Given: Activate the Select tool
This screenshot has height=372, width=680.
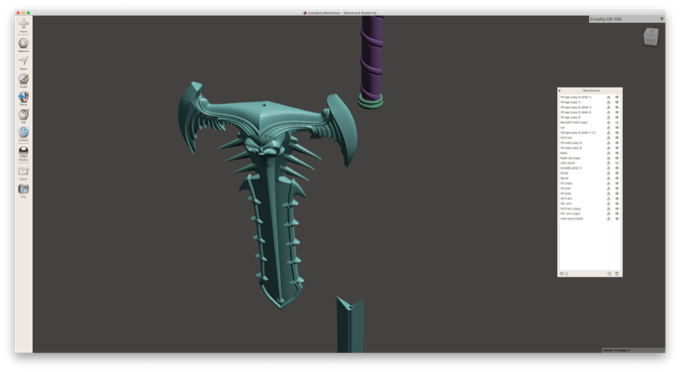Looking at the screenshot, I should 23,62.
